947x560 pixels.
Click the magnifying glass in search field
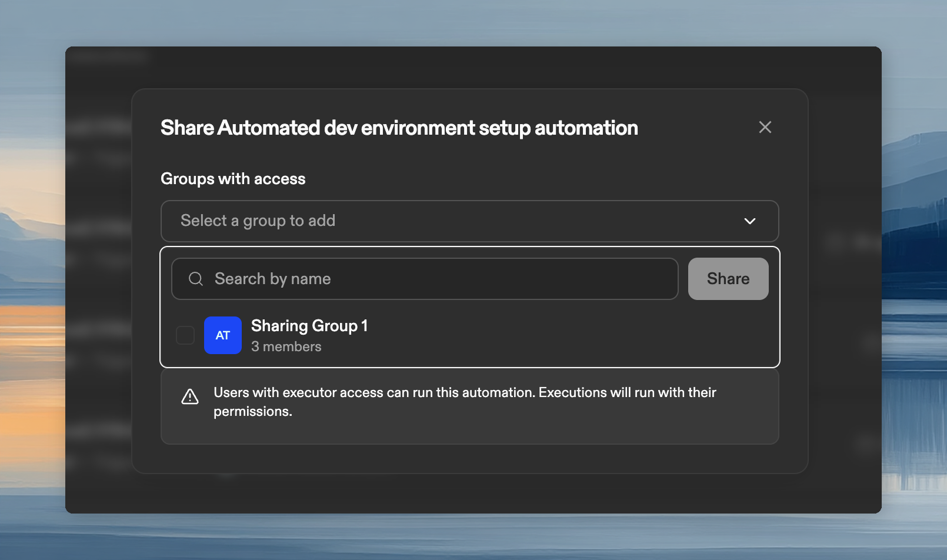point(195,278)
